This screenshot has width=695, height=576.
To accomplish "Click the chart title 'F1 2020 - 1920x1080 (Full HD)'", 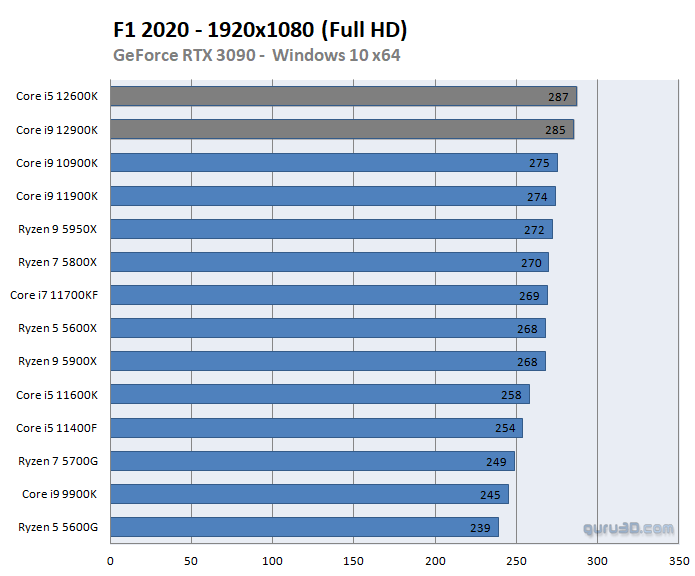I will coord(260,30).
